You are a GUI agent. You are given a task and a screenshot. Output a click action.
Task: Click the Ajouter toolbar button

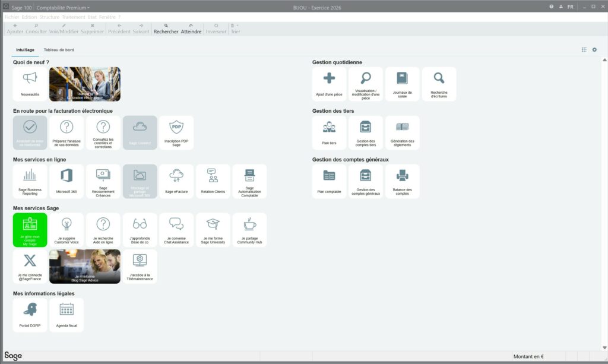pyautogui.click(x=15, y=29)
